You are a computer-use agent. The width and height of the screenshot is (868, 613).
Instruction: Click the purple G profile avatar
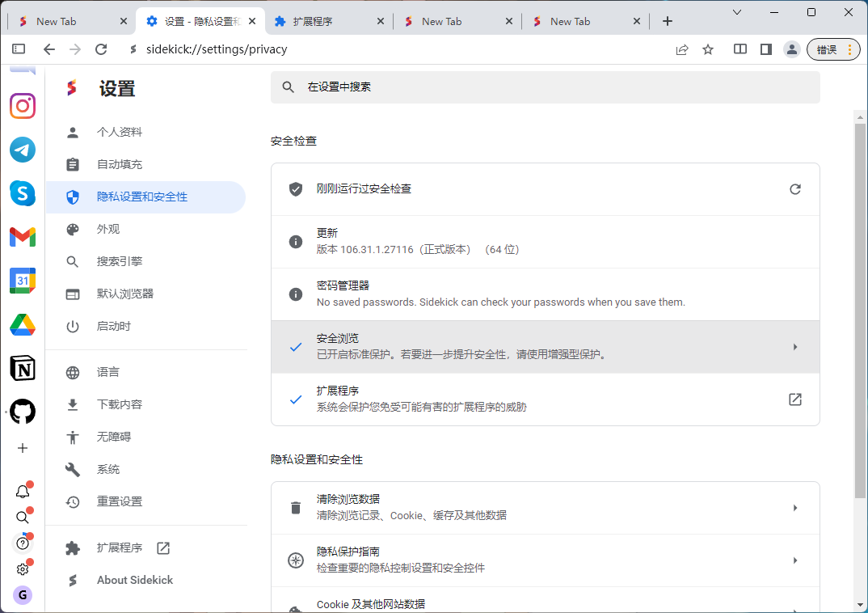[23, 595]
